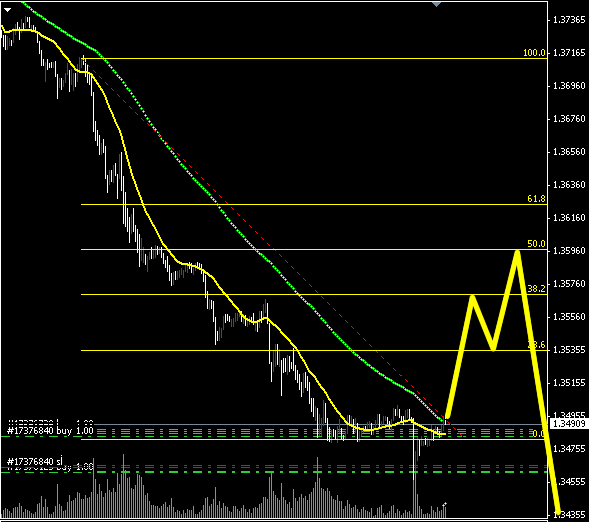Image resolution: width=589 pixels, height=522 pixels.
Task: Open the chart menu via top-left white triangle
Action: pos(8,10)
